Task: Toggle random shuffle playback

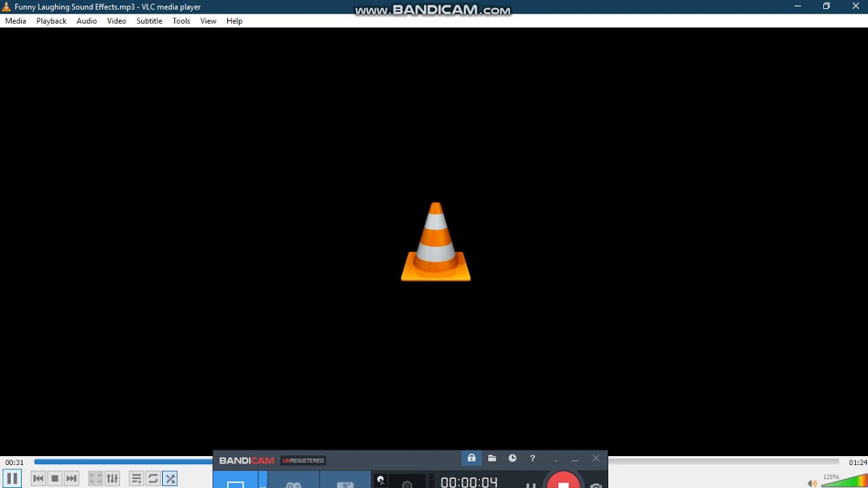Action: pyautogui.click(x=170, y=479)
